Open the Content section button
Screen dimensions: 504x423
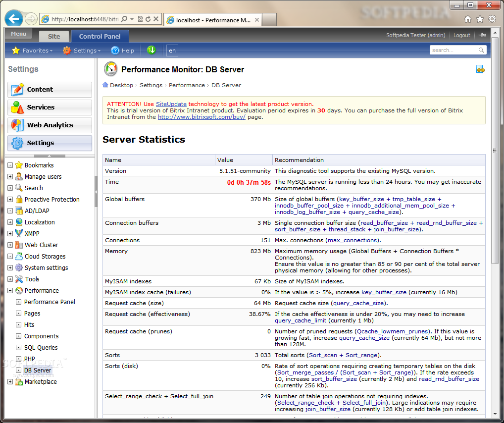coord(50,90)
